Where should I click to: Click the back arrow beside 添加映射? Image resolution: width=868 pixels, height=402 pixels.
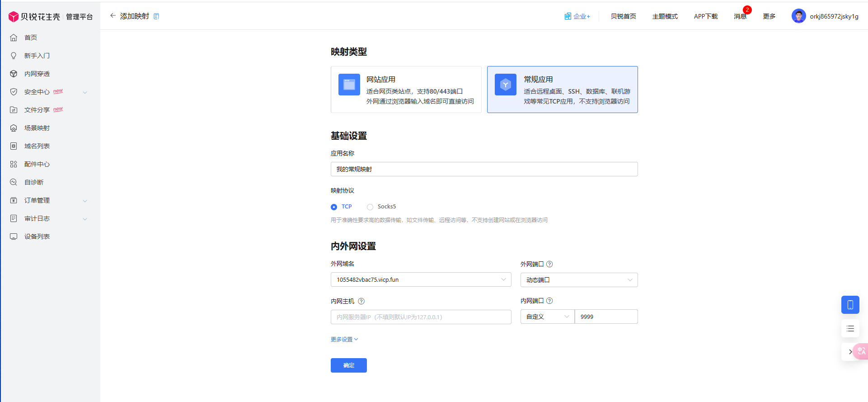(113, 16)
